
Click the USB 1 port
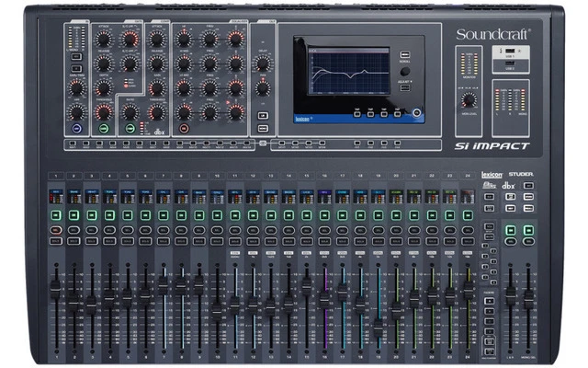pos(510,51)
